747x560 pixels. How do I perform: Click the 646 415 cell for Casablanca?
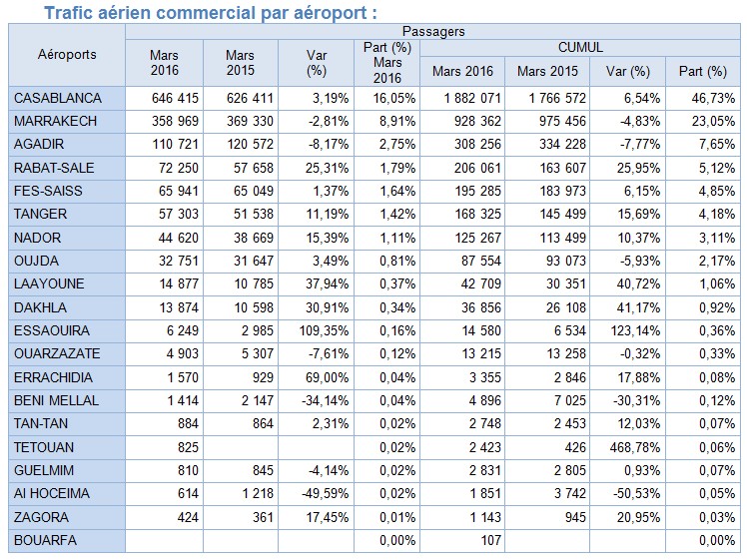click(x=164, y=97)
